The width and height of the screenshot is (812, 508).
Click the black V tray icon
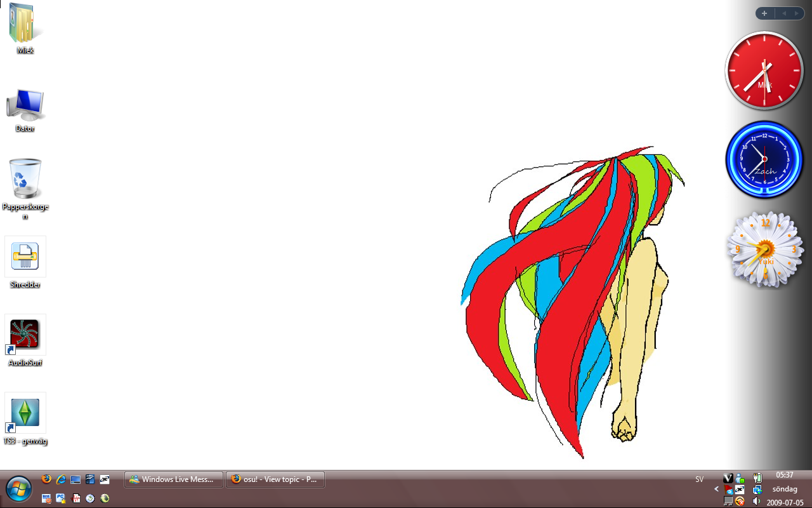[x=728, y=478]
